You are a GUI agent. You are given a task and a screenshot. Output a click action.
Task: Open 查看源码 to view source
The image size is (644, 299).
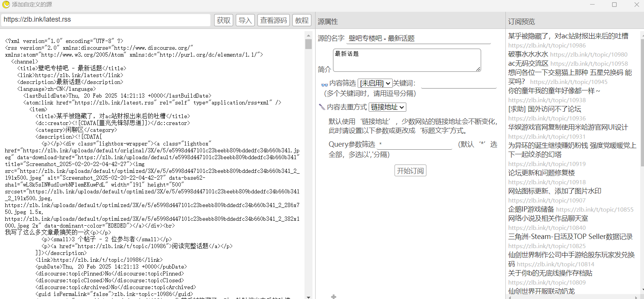(x=273, y=20)
